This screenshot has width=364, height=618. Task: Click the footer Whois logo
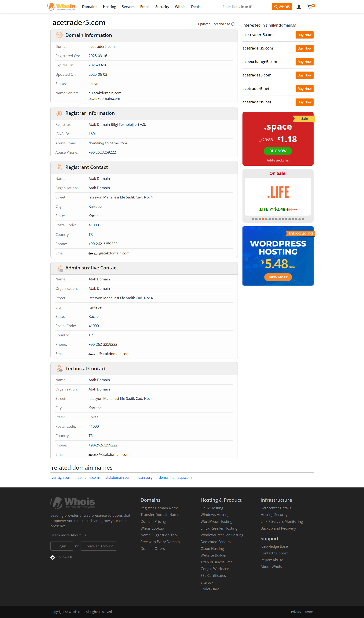click(x=73, y=503)
